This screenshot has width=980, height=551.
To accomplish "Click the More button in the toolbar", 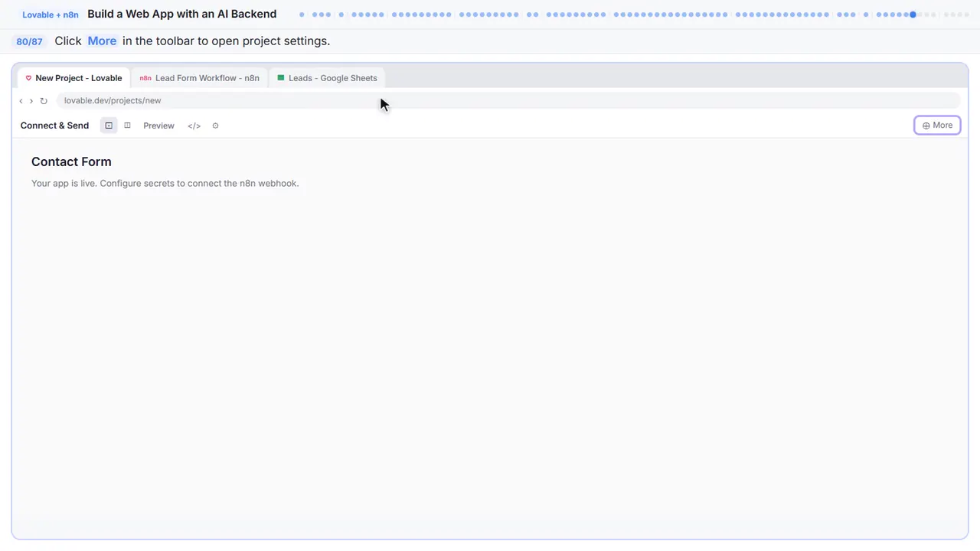I will tap(937, 126).
